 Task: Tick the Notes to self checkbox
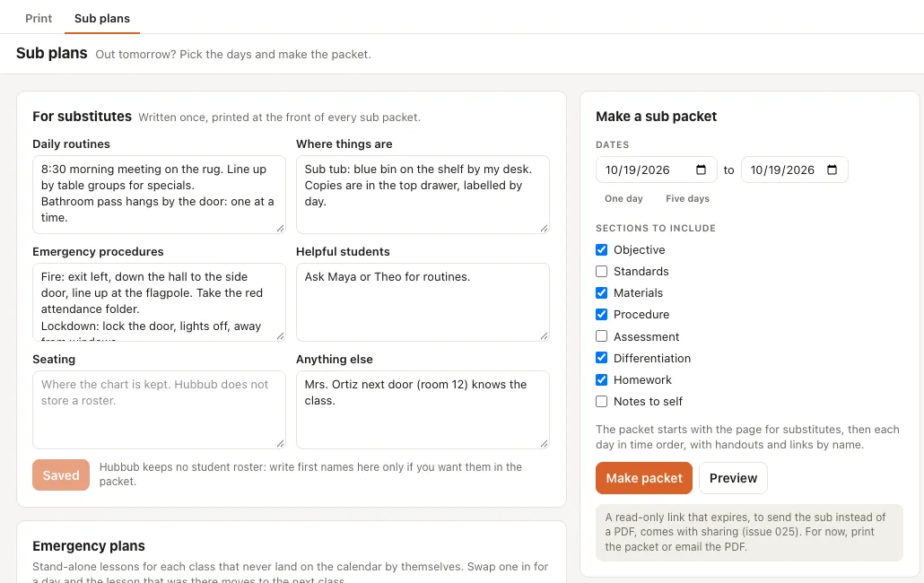pyautogui.click(x=601, y=402)
